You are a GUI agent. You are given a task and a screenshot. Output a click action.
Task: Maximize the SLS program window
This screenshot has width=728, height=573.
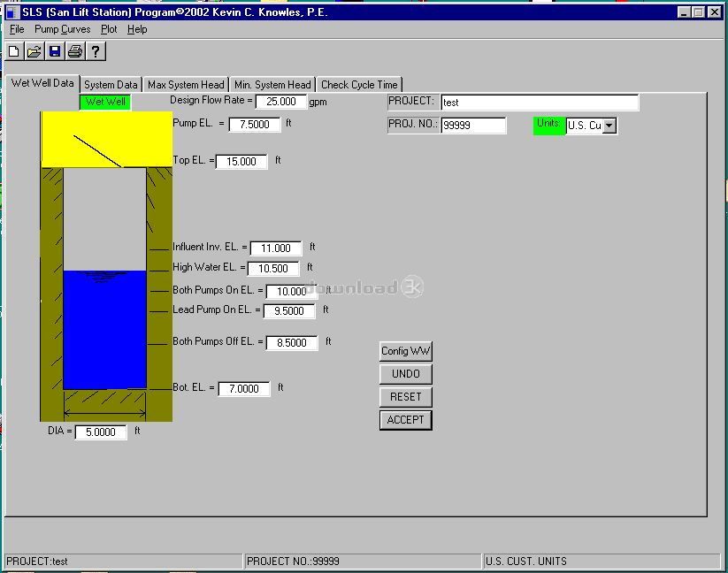pos(698,12)
